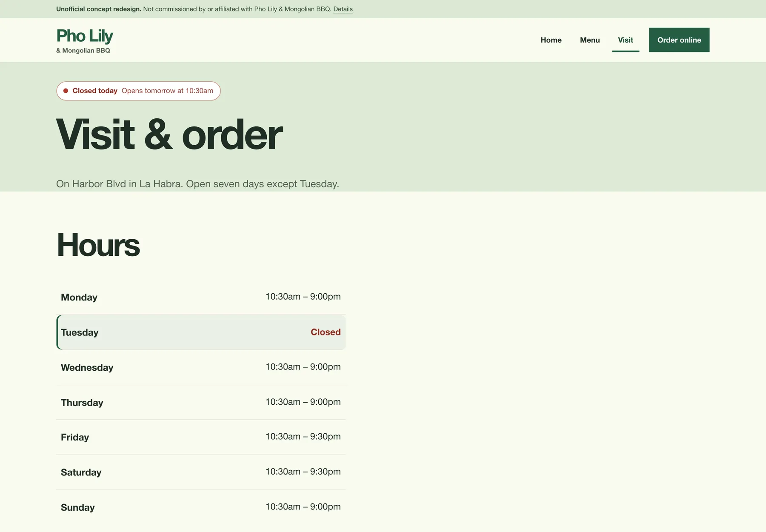Click the Harbor Blvd in La Habra tagline

point(197,184)
